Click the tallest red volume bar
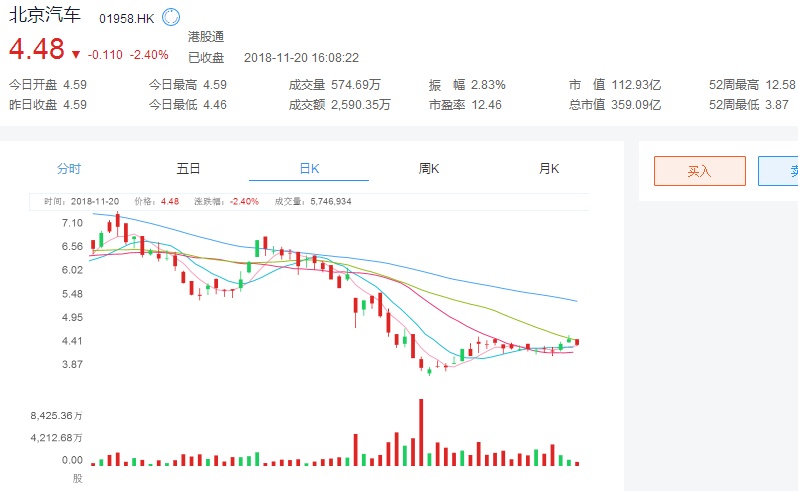 [x=421, y=432]
